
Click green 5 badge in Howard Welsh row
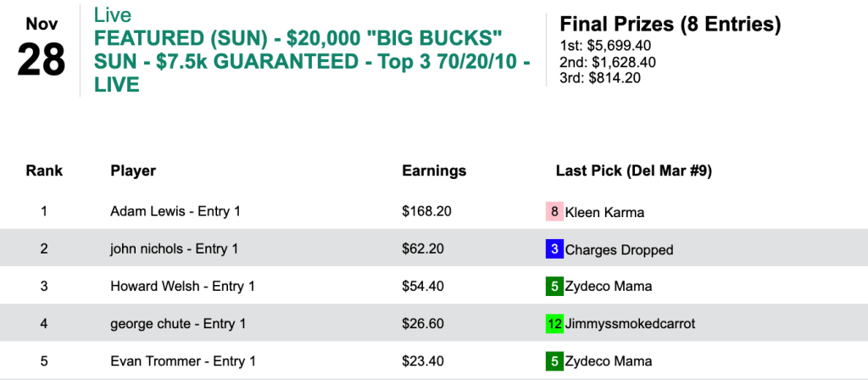[554, 287]
